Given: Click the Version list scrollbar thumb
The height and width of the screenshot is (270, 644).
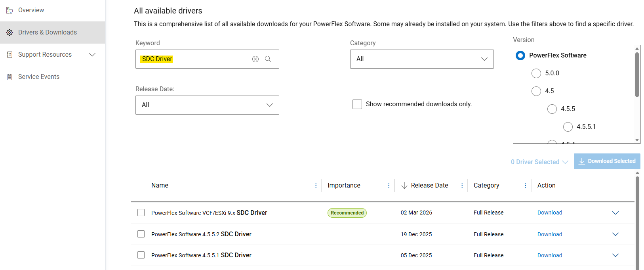Looking at the screenshot, I should tap(637, 75).
